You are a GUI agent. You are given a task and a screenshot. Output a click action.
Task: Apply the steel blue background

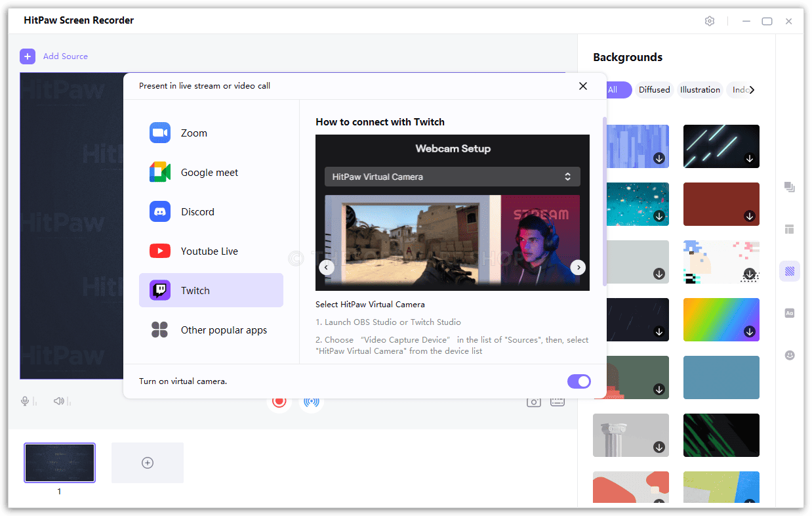721,377
